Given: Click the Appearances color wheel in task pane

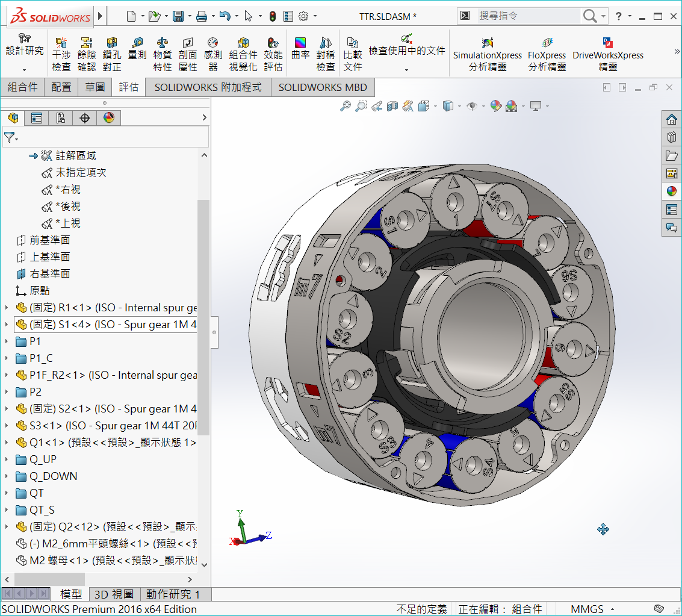Looking at the screenshot, I should point(672,191).
